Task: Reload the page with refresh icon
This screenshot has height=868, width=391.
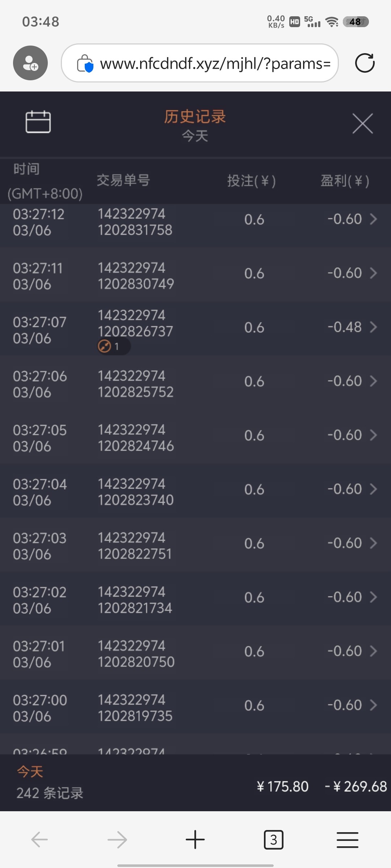Action: [365, 63]
